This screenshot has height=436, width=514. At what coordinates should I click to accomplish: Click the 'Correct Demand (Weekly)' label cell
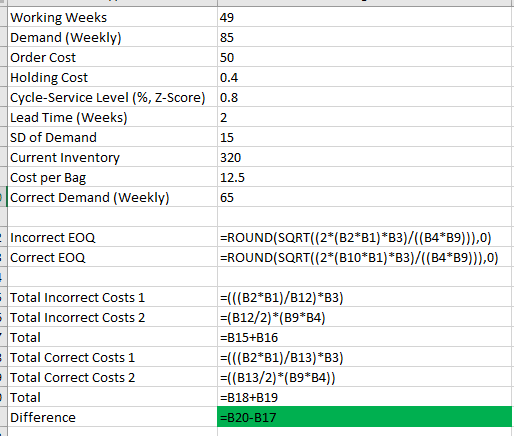click(112, 197)
